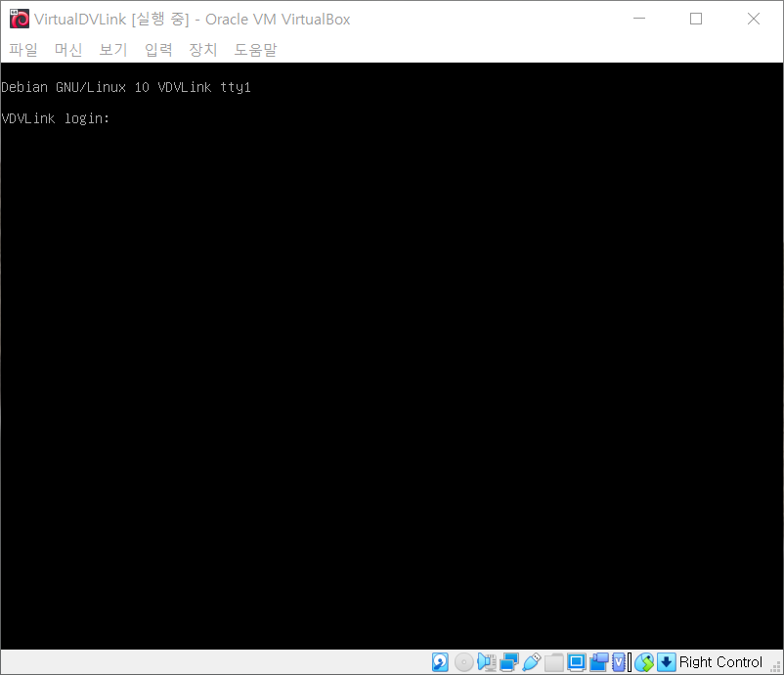Click the Debian GNU/Linux 10 banner text
Image resolution: width=784 pixels, height=675 pixels.
(x=126, y=88)
